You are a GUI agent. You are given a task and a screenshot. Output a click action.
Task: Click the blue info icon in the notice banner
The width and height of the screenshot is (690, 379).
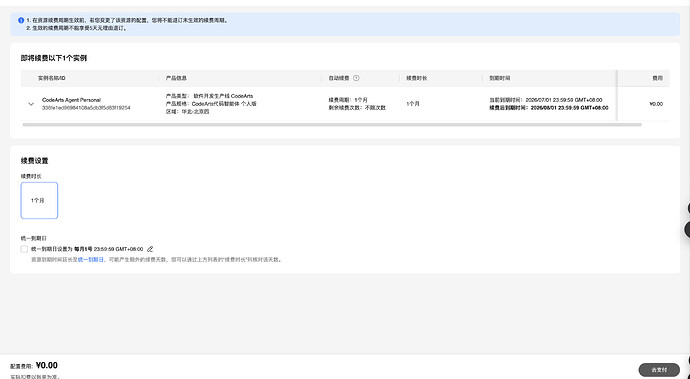click(21, 20)
